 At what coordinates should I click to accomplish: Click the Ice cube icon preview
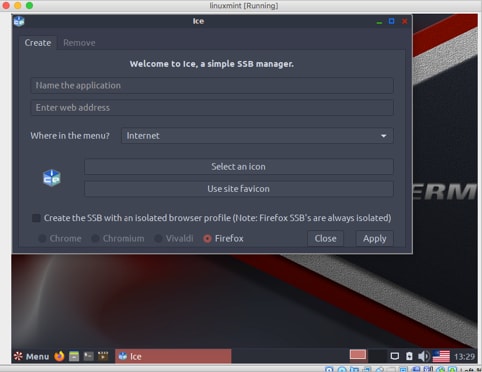pos(52,178)
